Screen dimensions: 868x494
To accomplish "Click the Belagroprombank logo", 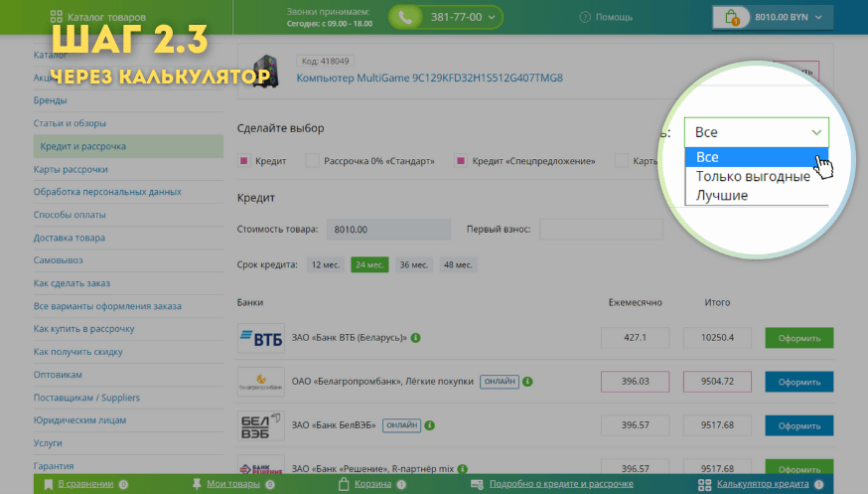I will coord(261,382).
